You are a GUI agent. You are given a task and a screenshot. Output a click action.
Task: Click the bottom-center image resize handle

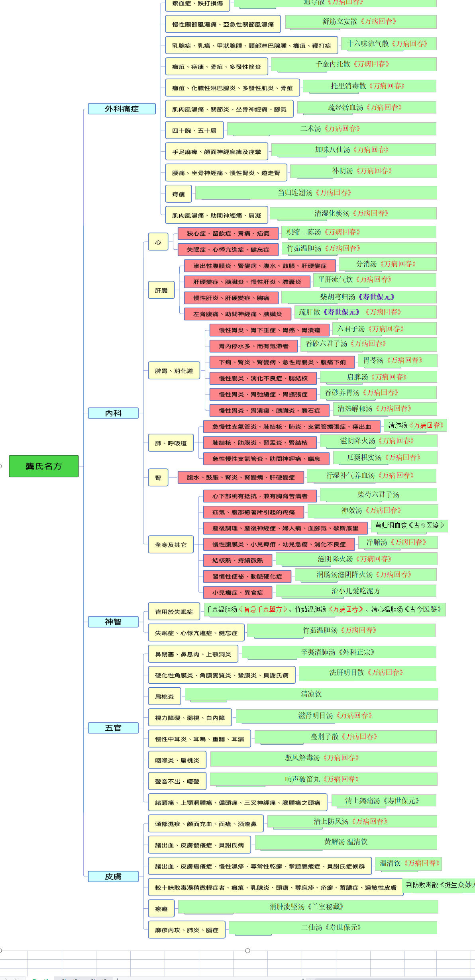point(247,951)
